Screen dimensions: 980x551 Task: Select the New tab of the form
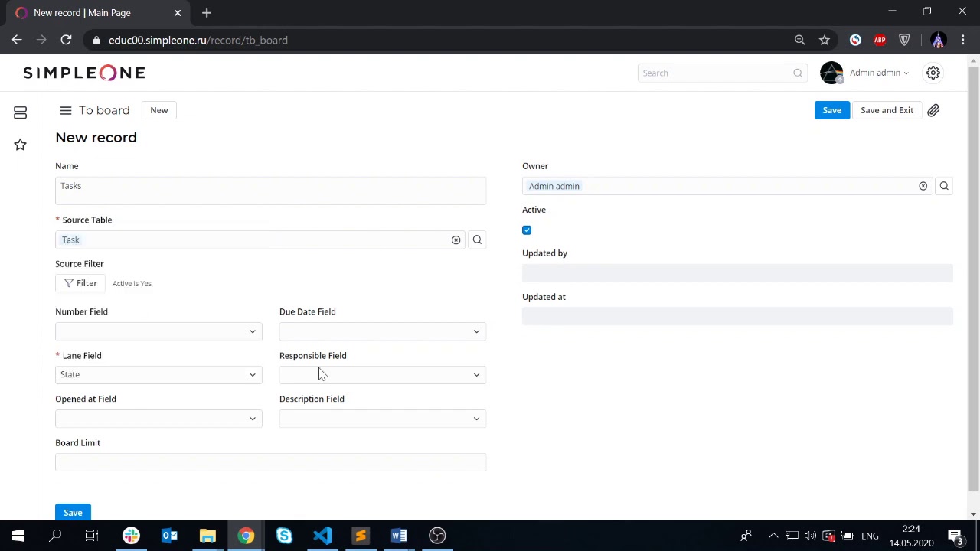pyautogui.click(x=159, y=110)
